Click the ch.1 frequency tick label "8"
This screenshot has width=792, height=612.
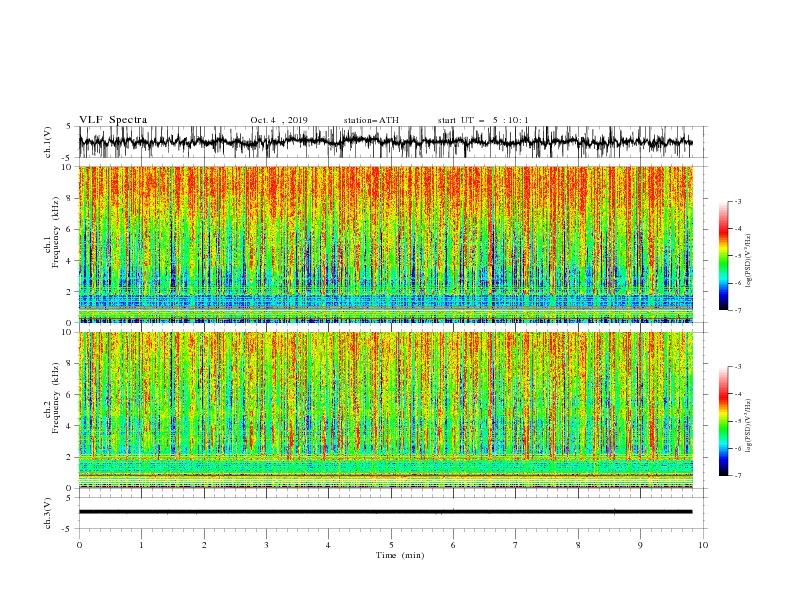(70, 198)
